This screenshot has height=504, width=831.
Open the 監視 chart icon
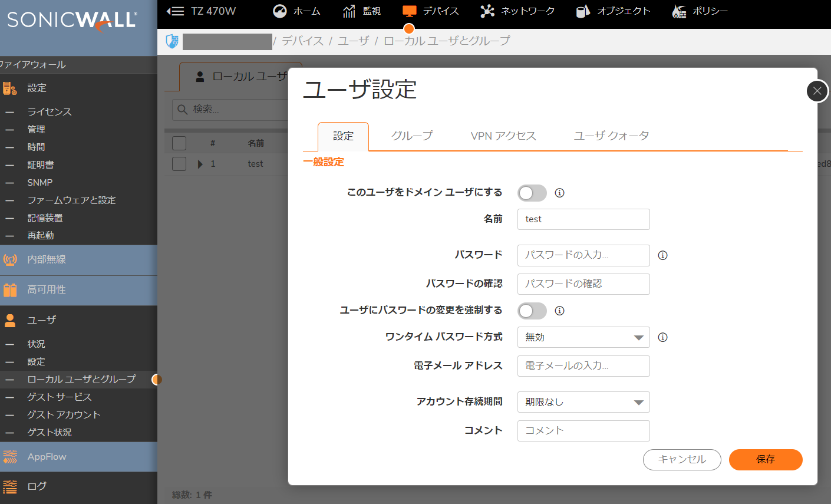[x=349, y=11]
